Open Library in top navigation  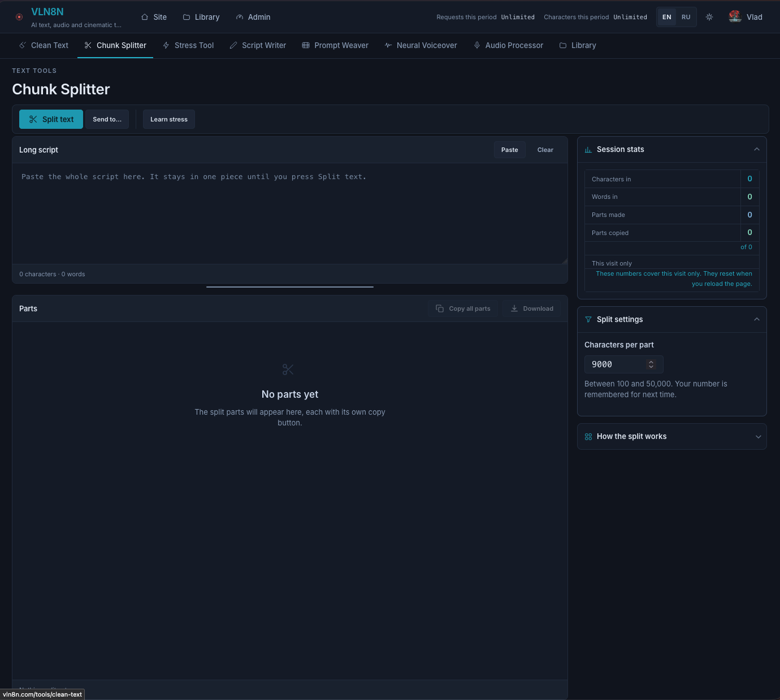click(x=201, y=17)
